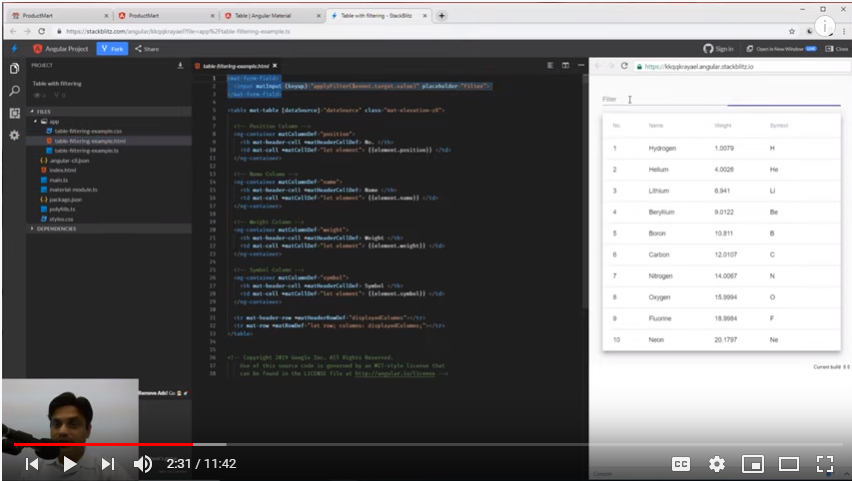Open main.ts in the file tree
Image resolution: width=852 pixels, height=481 pixels.
coord(58,180)
